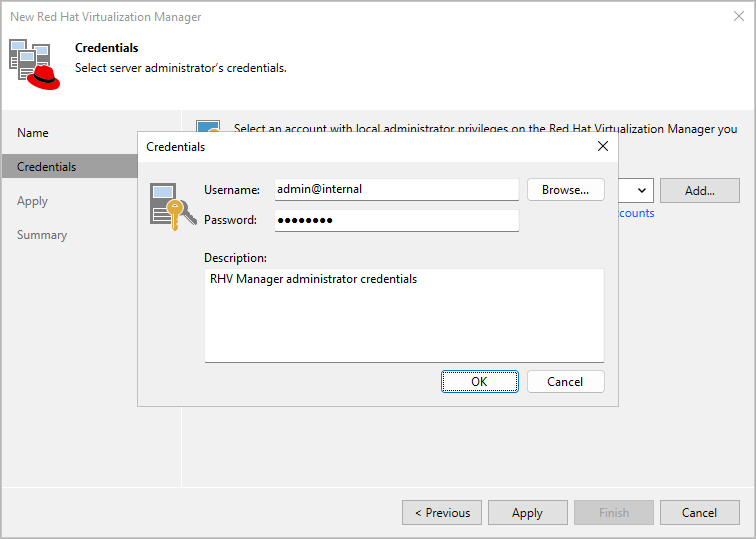This screenshot has width=756, height=539.
Task: Open the Apply wizard step
Action: (x=33, y=201)
